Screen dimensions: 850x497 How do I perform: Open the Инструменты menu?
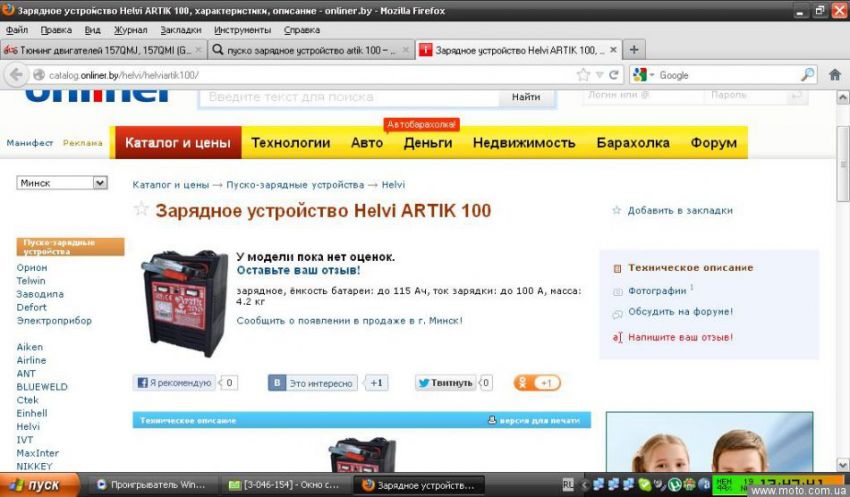pos(242,30)
